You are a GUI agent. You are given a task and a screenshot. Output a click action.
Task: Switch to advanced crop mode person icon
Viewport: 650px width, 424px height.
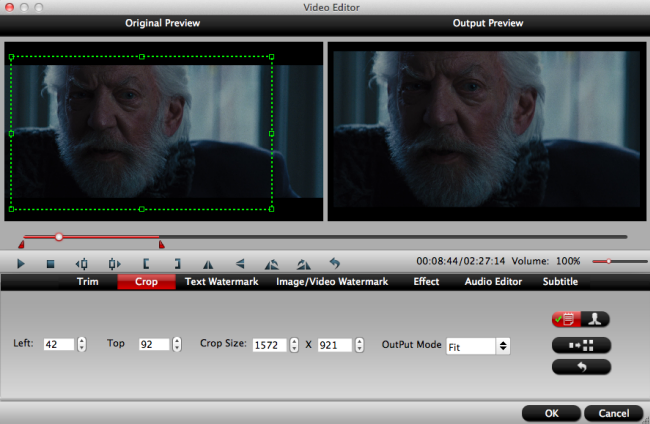tap(595, 319)
